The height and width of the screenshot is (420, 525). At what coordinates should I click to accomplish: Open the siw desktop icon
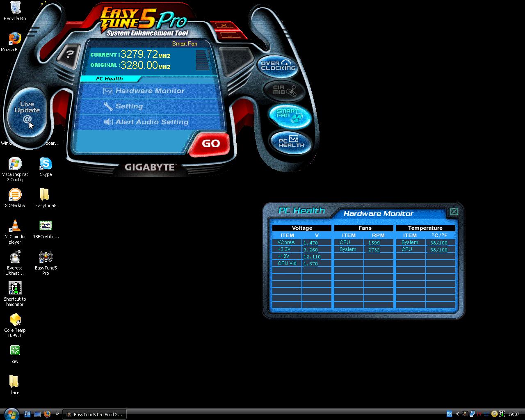(15, 354)
